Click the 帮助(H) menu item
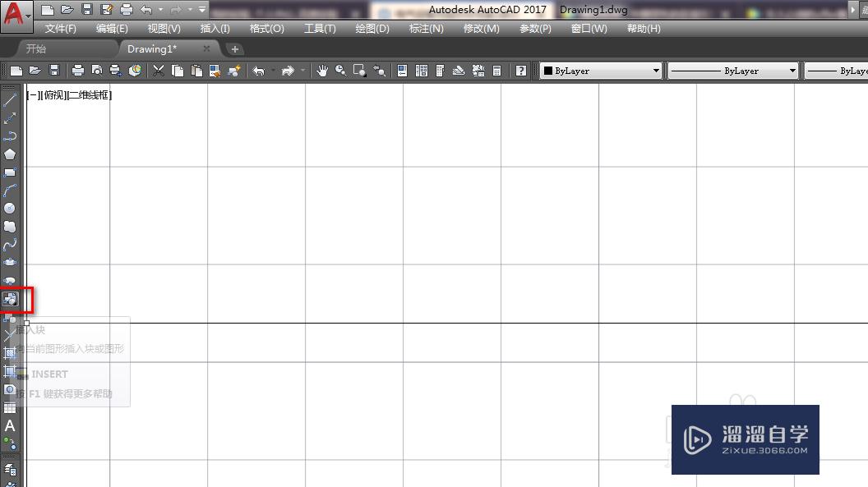 (644, 28)
